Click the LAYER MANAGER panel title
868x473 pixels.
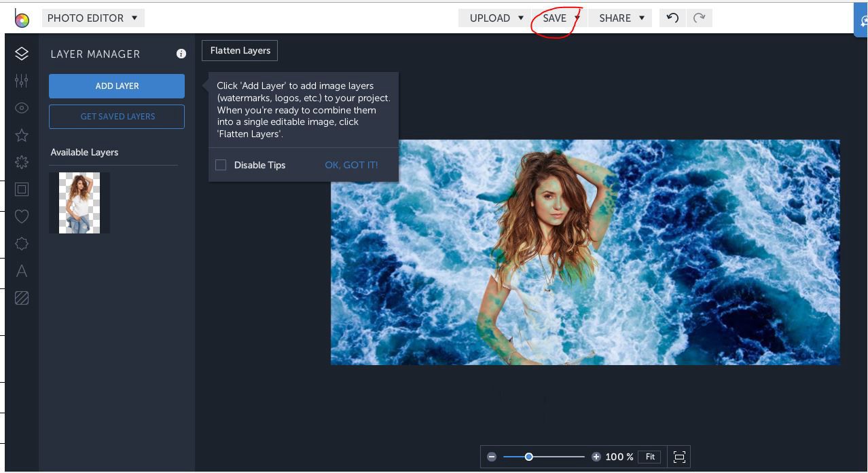(x=95, y=54)
